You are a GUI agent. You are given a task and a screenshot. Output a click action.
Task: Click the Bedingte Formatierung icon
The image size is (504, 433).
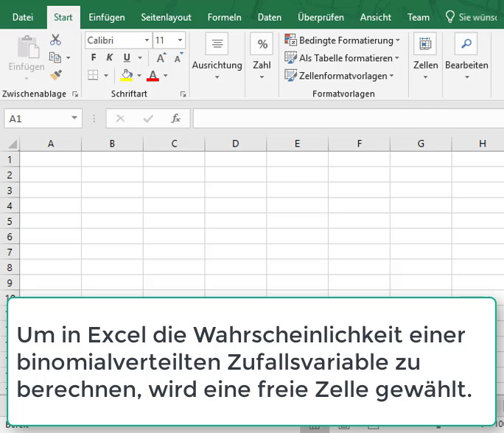coord(290,41)
